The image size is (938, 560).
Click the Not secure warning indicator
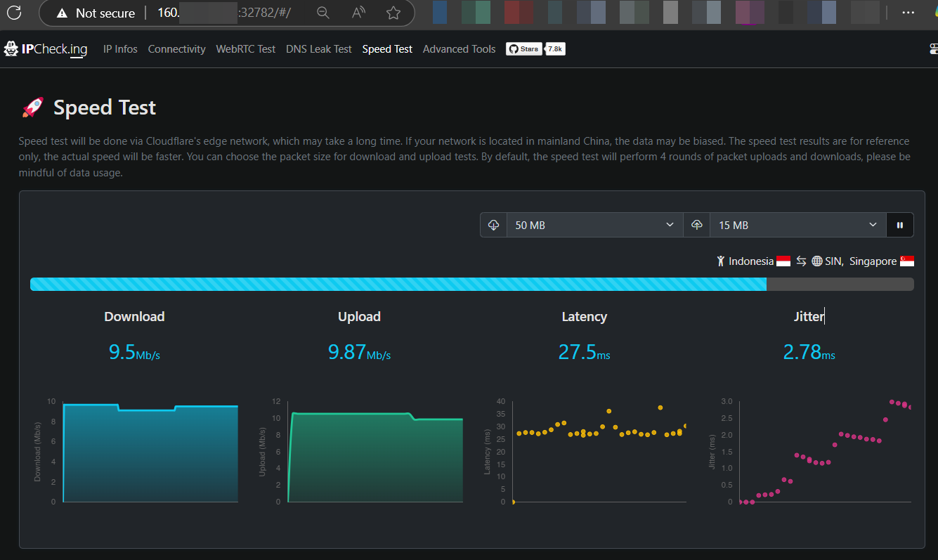(x=96, y=13)
